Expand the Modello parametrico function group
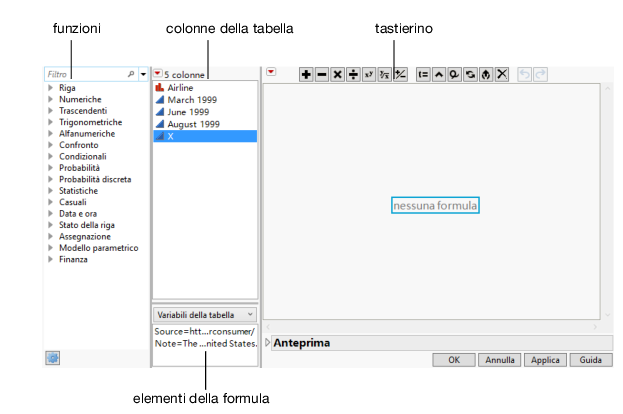 pos(50,248)
